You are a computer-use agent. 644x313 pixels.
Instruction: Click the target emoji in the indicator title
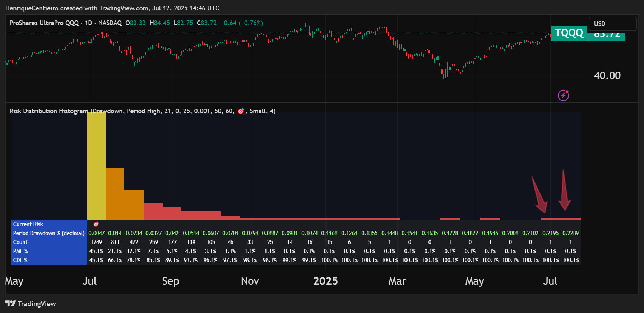tap(241, 111)
